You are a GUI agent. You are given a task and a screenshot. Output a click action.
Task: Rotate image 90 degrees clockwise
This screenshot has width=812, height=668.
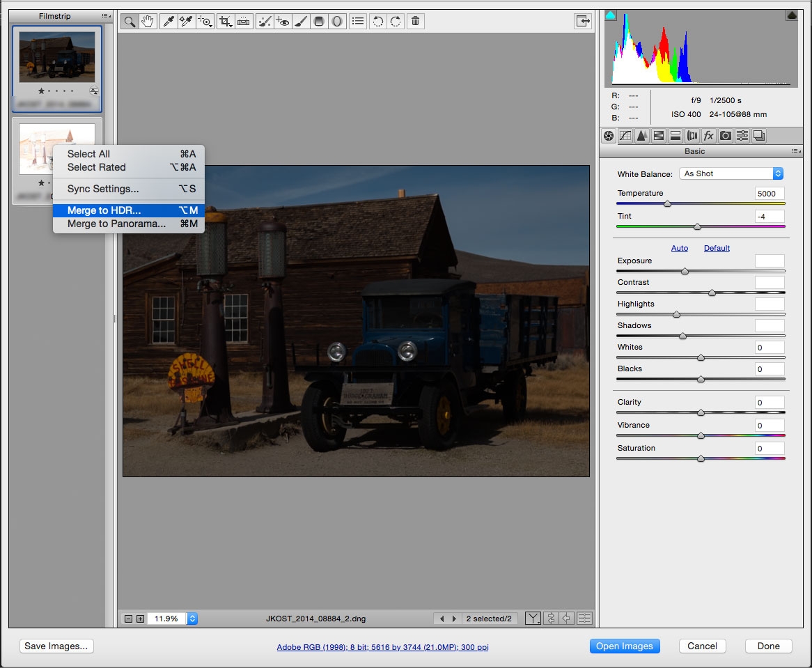click(396, 22)
